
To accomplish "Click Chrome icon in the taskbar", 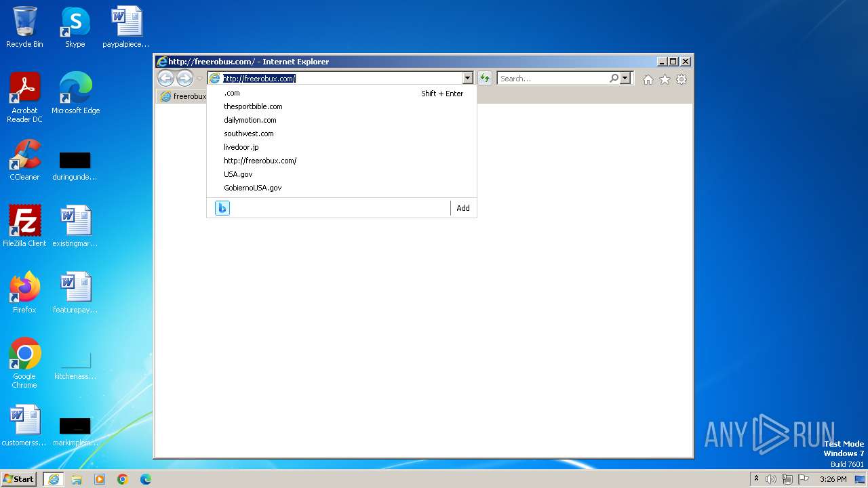I will 123,479.
